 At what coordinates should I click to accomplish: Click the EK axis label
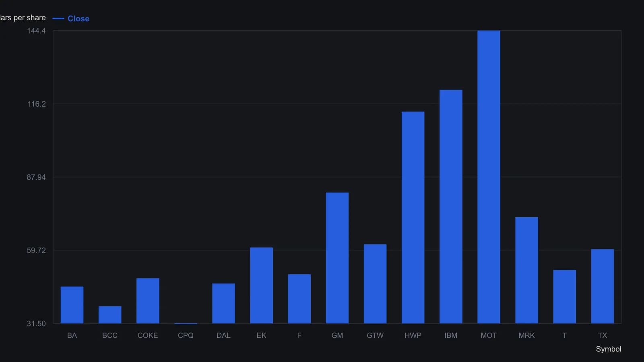click(x=261, y=335)
